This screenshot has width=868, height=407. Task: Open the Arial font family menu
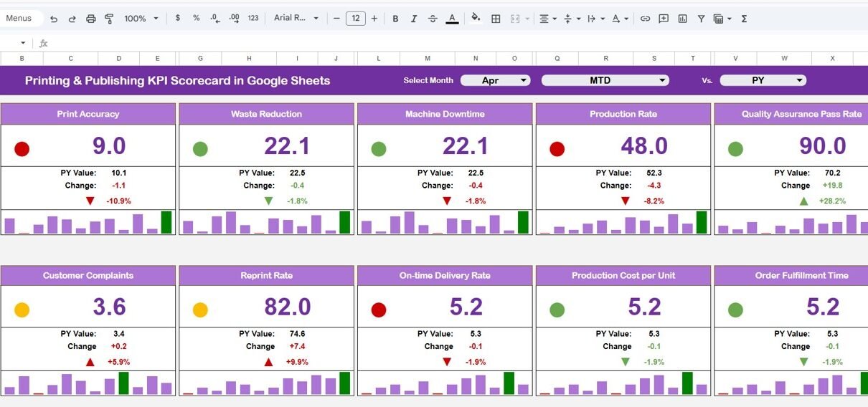[296, 19]
